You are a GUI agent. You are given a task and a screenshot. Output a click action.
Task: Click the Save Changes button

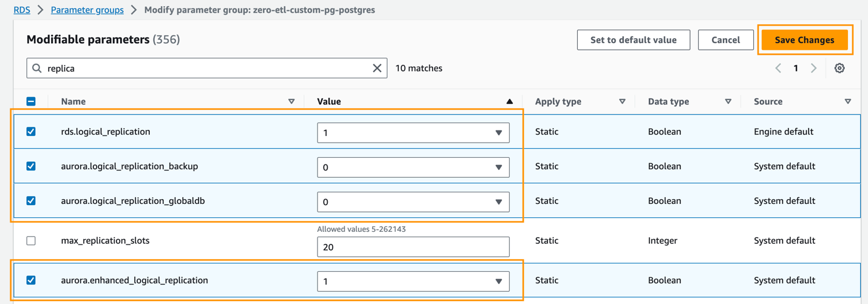click(x=804, y=40)
